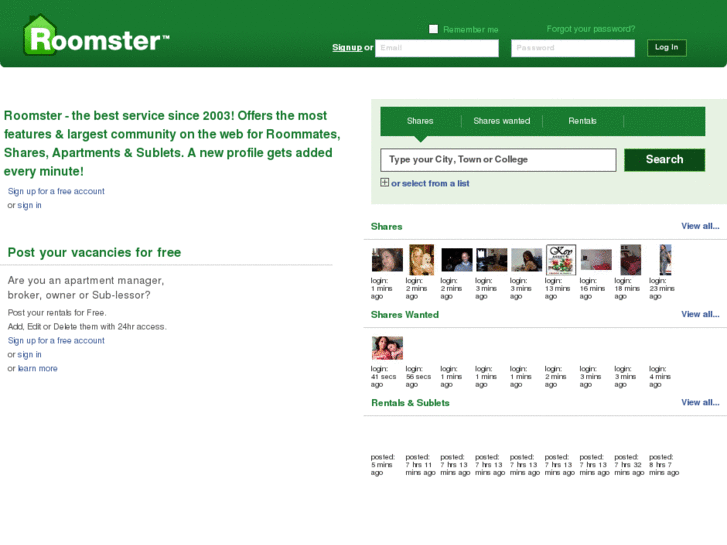
Task: Open the Shares photo of a man in a blue shirt
Action: point(457,260)
